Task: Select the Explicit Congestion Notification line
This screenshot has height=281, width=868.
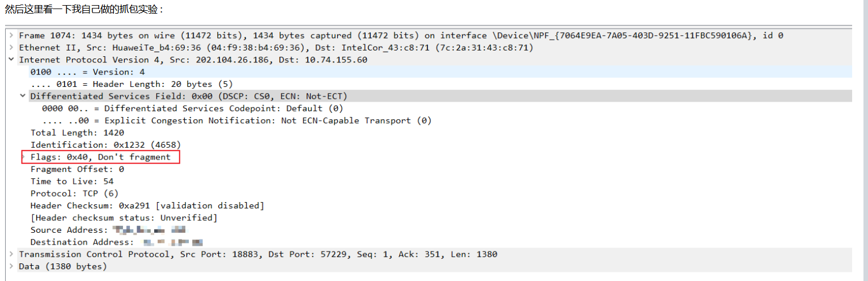Action: (x=236, y=120)
